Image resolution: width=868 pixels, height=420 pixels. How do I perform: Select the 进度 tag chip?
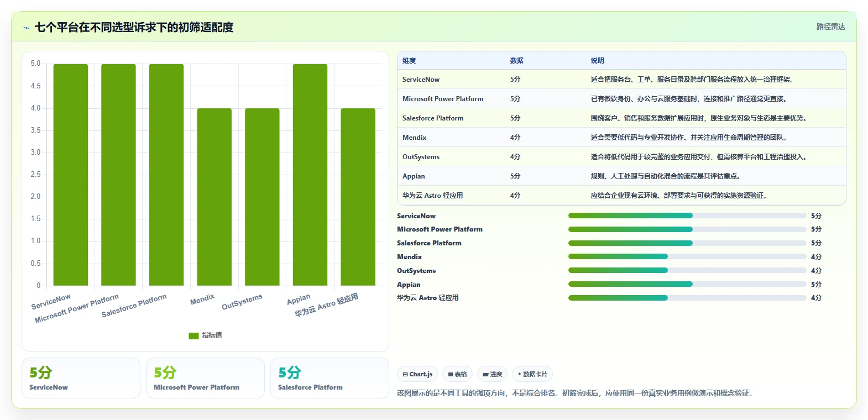click(x=492, y=374)
